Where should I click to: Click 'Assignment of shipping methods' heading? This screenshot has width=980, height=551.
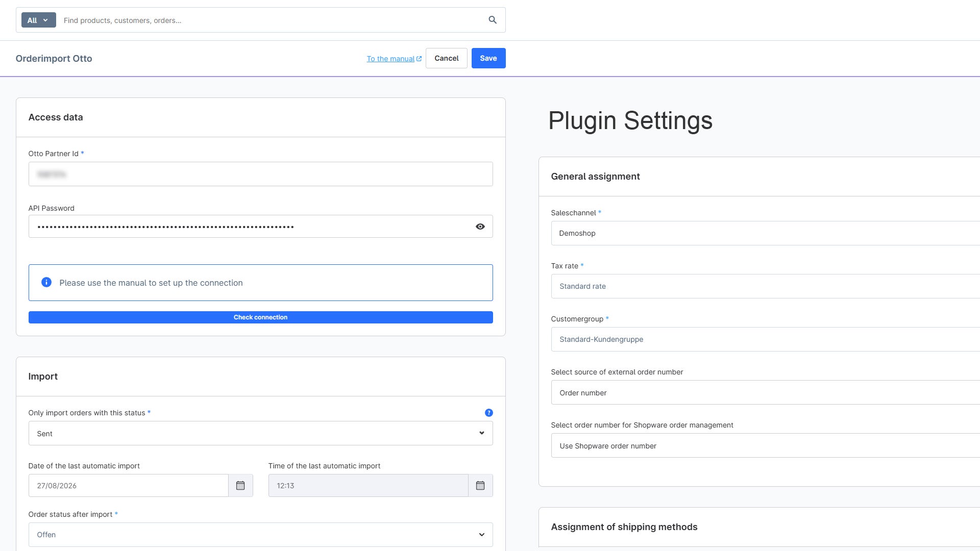pos(624,527)
